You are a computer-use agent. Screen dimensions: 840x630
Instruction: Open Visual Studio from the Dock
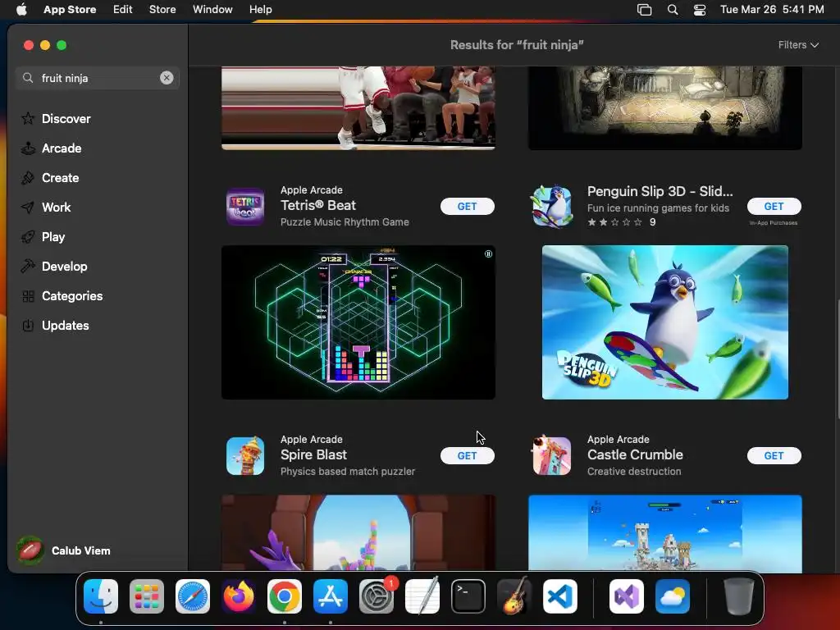click(627, 596)
